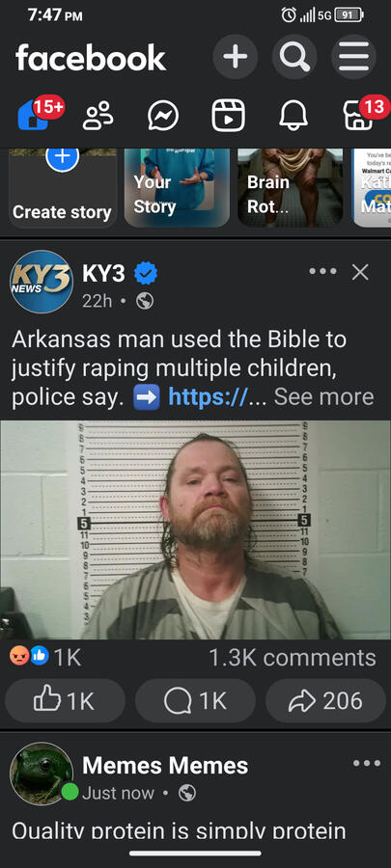Viewport: 391px width, 868px height.
Task: Open the hamburger menu icon
Action: (x=353, y=57)
